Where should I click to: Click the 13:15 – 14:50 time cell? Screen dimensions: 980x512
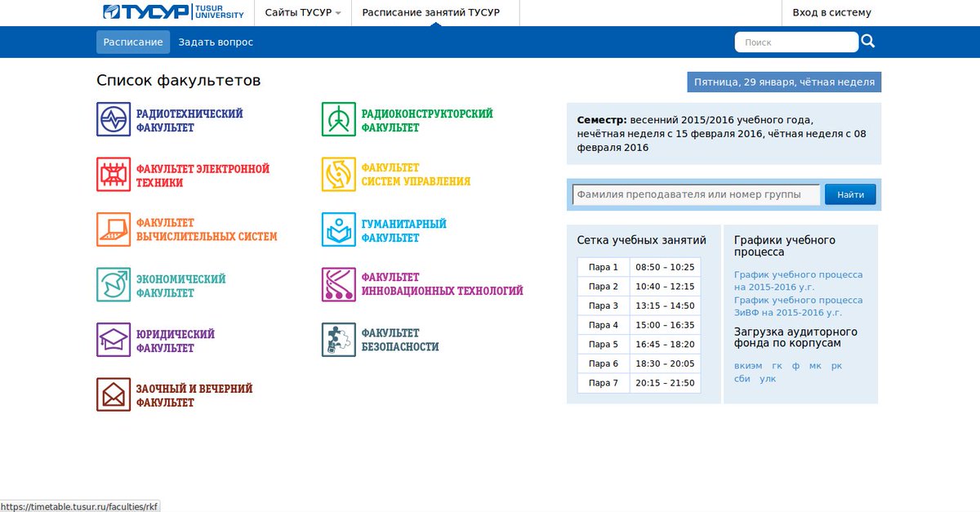tap(665, 305)
